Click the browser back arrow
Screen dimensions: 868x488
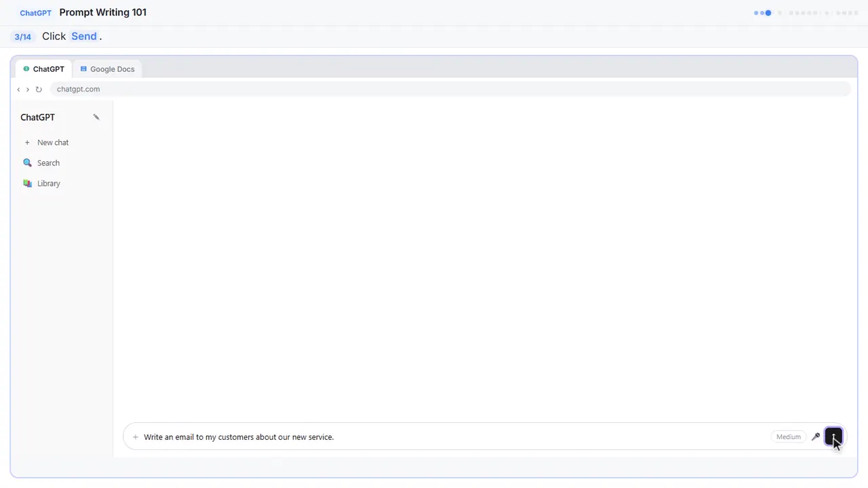[18, 89]
